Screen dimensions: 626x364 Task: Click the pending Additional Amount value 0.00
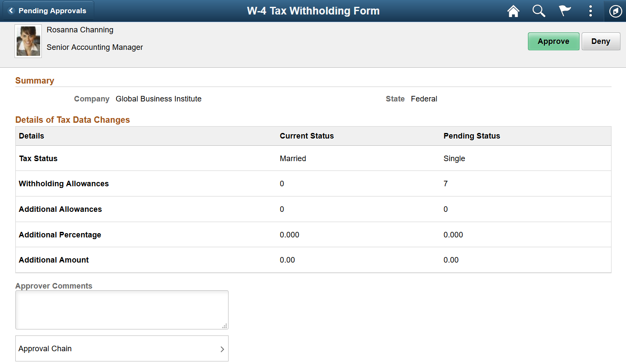click(451, 260)
